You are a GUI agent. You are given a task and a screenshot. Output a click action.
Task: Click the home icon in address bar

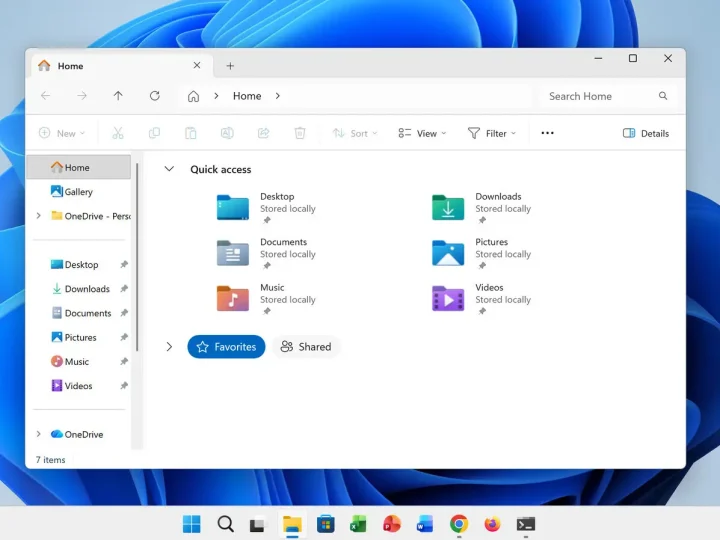click(193, 96)
